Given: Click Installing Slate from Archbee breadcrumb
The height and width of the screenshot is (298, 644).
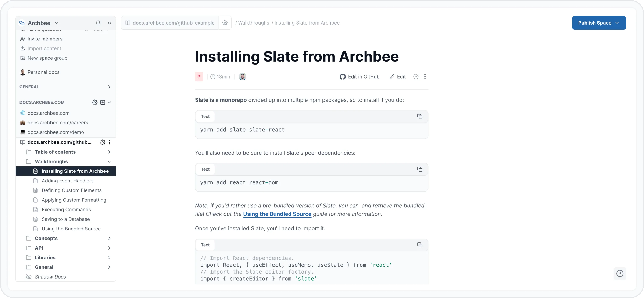Looking at the screenshot, I should tap(307, 23).
